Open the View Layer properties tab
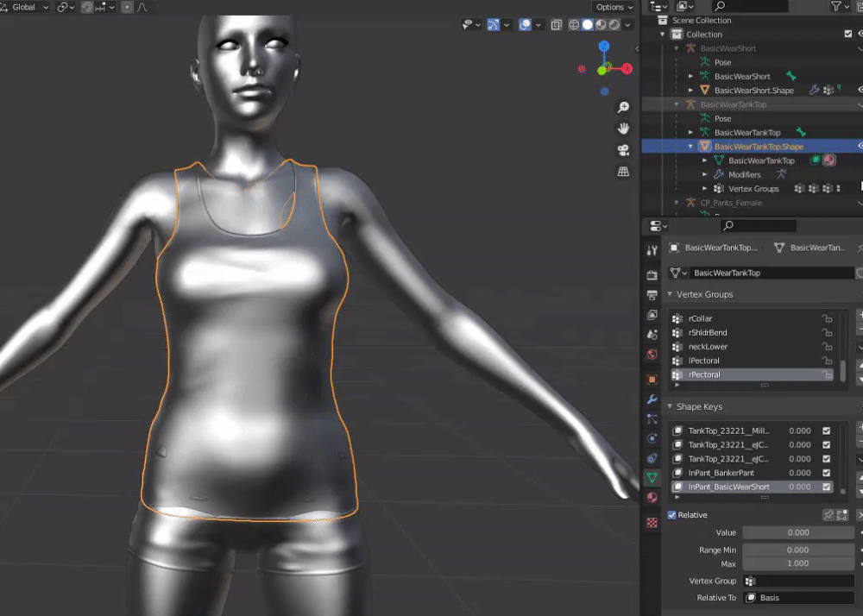This screenshot has width=863, height=616. (652, 315)
